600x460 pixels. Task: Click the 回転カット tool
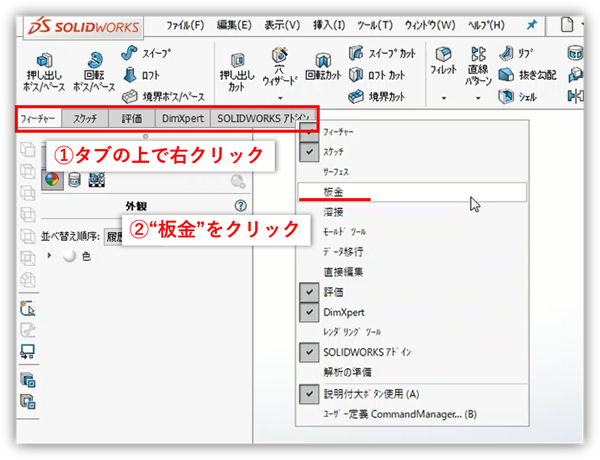coord(323,67)
